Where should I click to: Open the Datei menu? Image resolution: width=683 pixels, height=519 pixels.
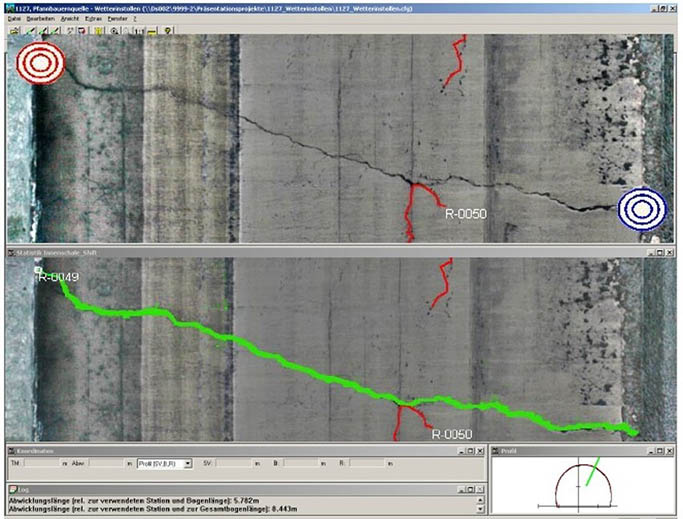pyautogui.click(x=14, y=19)
